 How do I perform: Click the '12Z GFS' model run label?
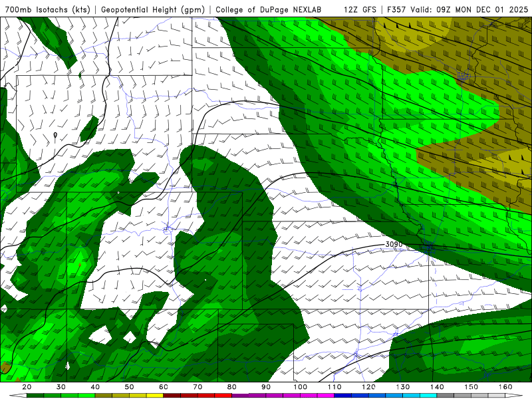(x=360, y=9)
